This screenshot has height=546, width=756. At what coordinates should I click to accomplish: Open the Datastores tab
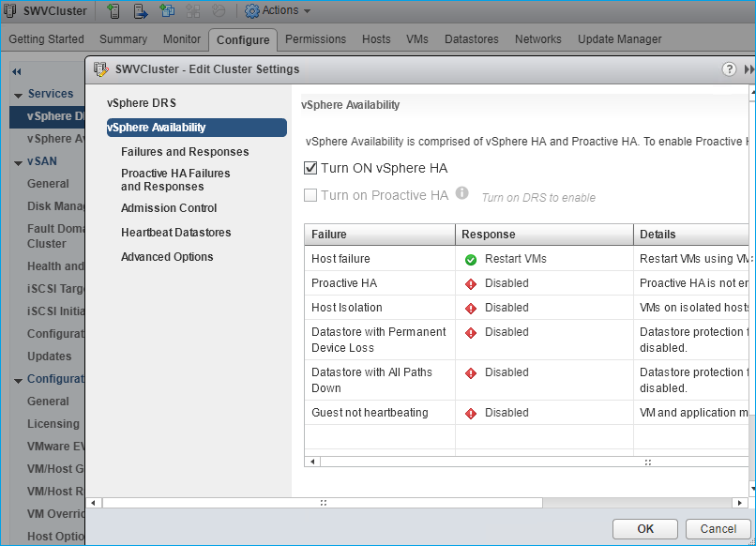coord(472,39)
